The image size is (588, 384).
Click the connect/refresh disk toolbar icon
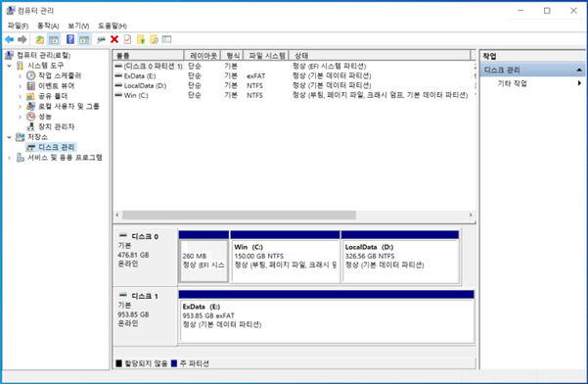click(101, 39)
